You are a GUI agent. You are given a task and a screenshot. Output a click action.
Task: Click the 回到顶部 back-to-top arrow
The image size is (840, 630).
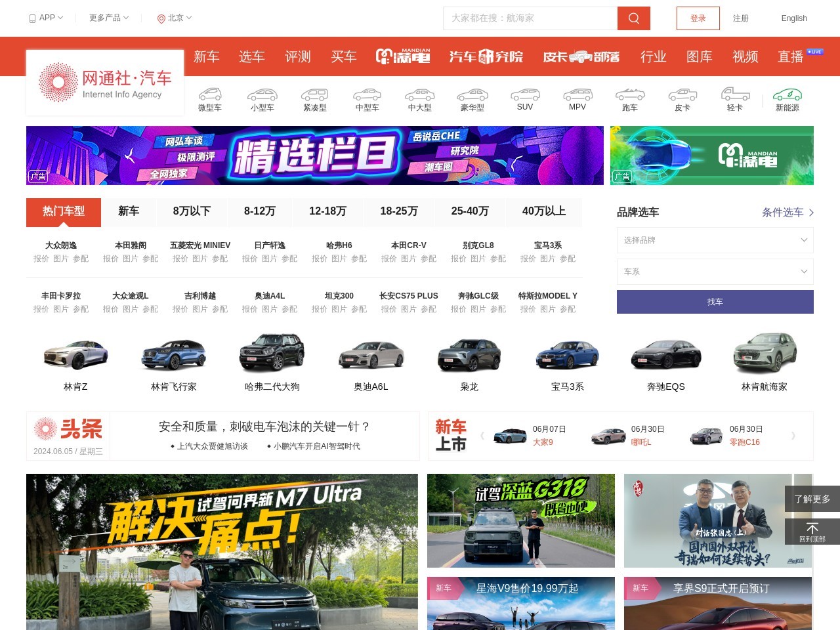[x=812, y=530]
